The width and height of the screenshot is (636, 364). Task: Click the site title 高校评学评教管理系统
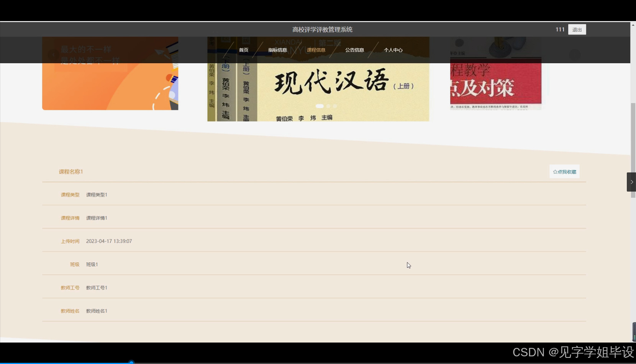[x=322, y=29]
